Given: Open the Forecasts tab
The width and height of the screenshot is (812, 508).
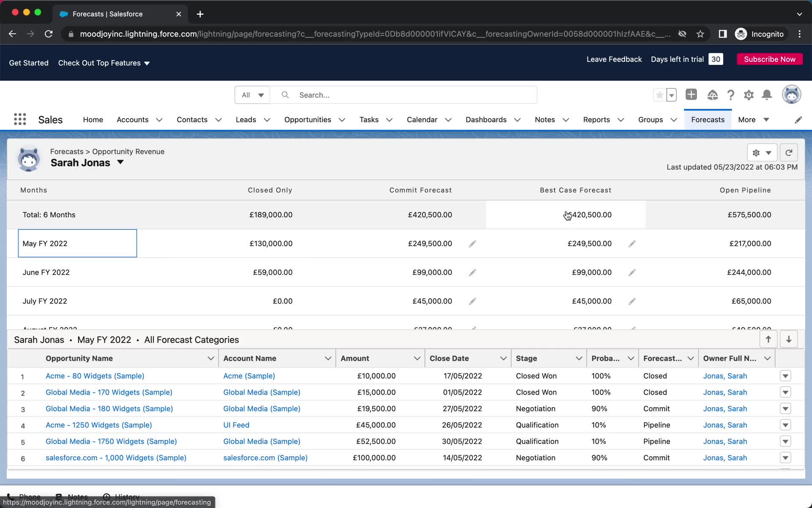Looking at the screenshot, I should (x=708, y=120).
